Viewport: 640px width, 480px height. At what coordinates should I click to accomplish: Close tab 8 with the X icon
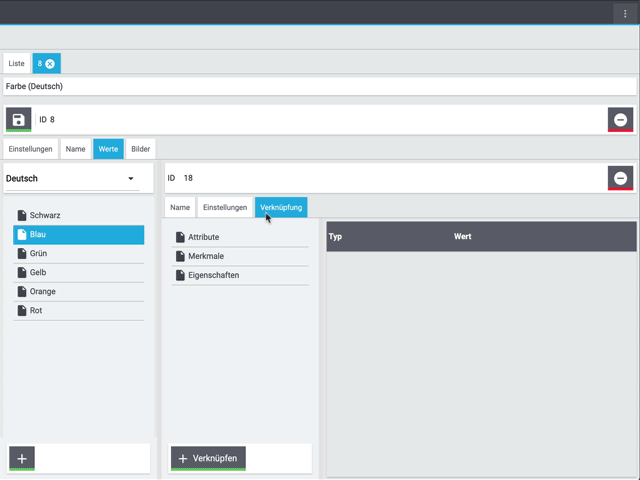pos(50,63)
